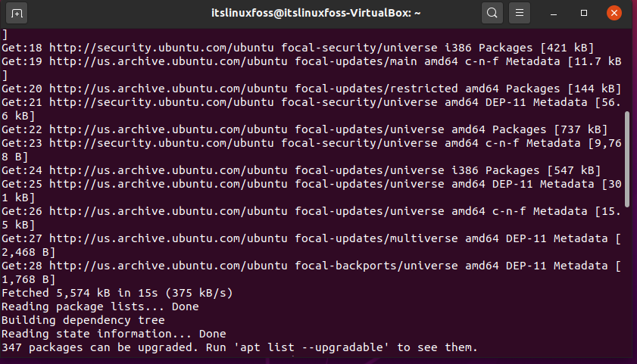The width and height of the screenshot is (637, 364).
Task: Click the '2,468 B]' wrapped line
Action: point(29,253)
